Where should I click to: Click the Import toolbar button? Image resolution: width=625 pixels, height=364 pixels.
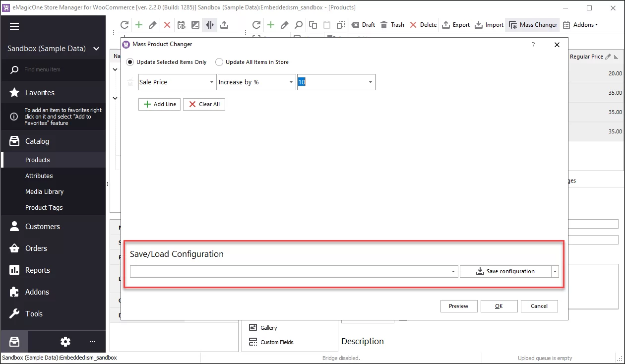point(489,25)
